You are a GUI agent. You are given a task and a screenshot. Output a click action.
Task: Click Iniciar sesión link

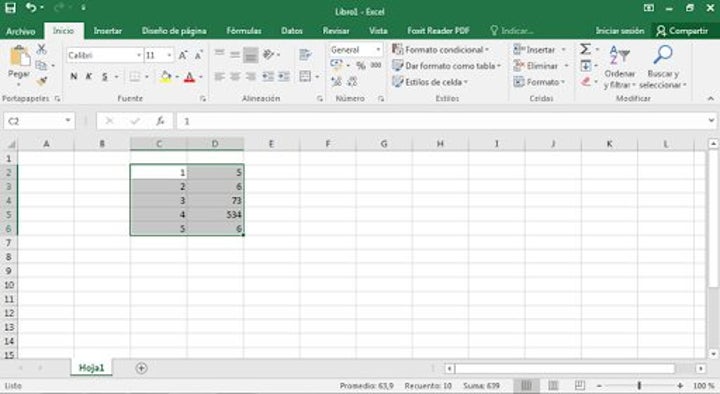(620, 31)
